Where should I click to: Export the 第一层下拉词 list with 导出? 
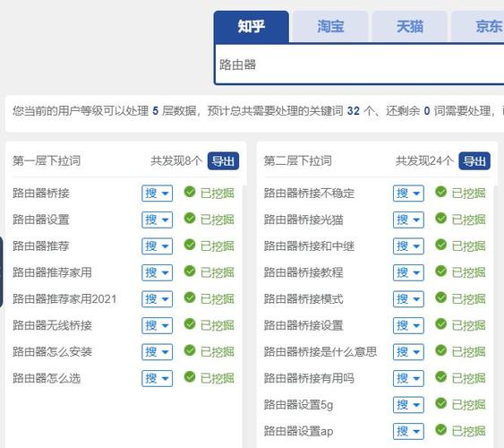point(223,160)
